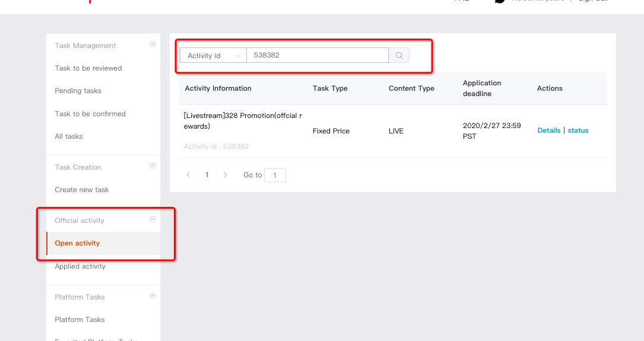
Task: Click the Fixed Price cell
Action: (x=331, y=131)
